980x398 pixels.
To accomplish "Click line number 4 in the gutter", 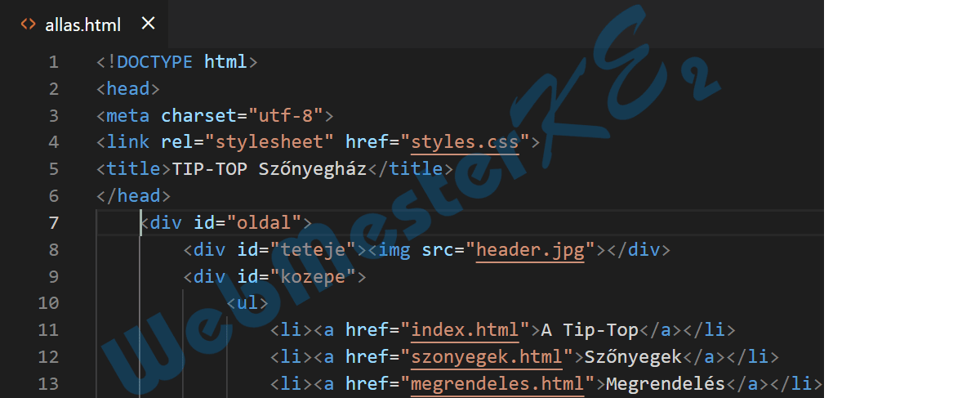I will click(54, 142).
